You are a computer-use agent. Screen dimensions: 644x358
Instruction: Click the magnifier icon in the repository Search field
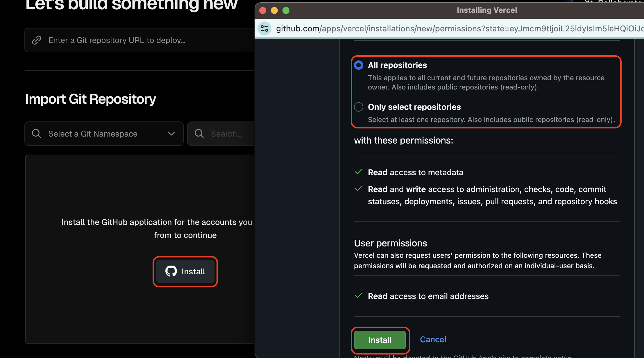199,134
